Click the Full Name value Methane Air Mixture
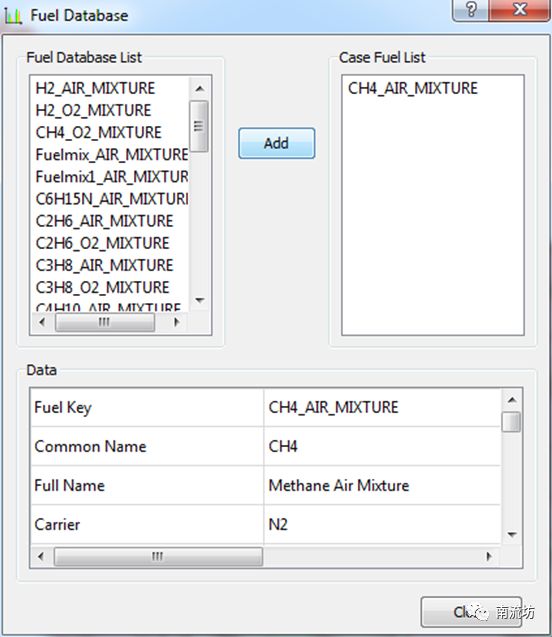The width and height of the screenshot is (552, 637). [339, 485]
